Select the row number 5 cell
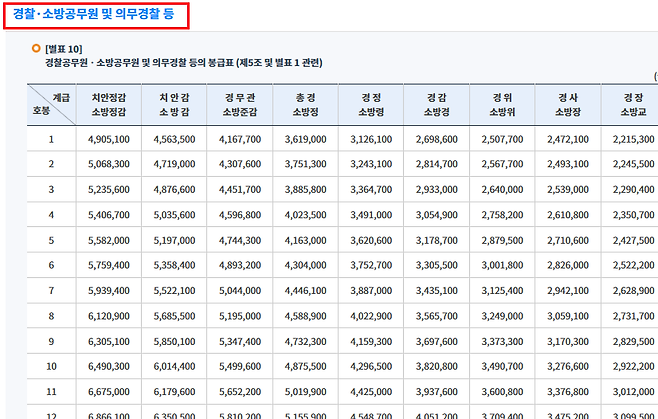This screenshot has height=419, width=658. 52,241
